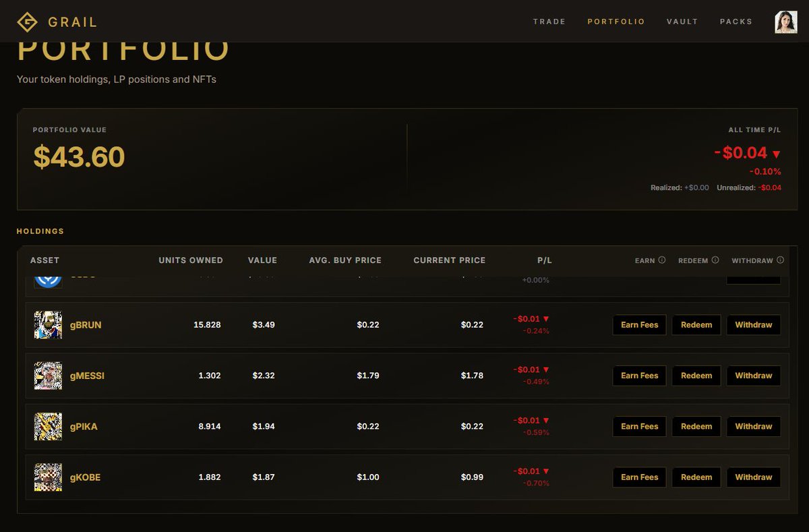Click Withdraw for gKOBE
809x532 pixels.
[x=754, y=477]
